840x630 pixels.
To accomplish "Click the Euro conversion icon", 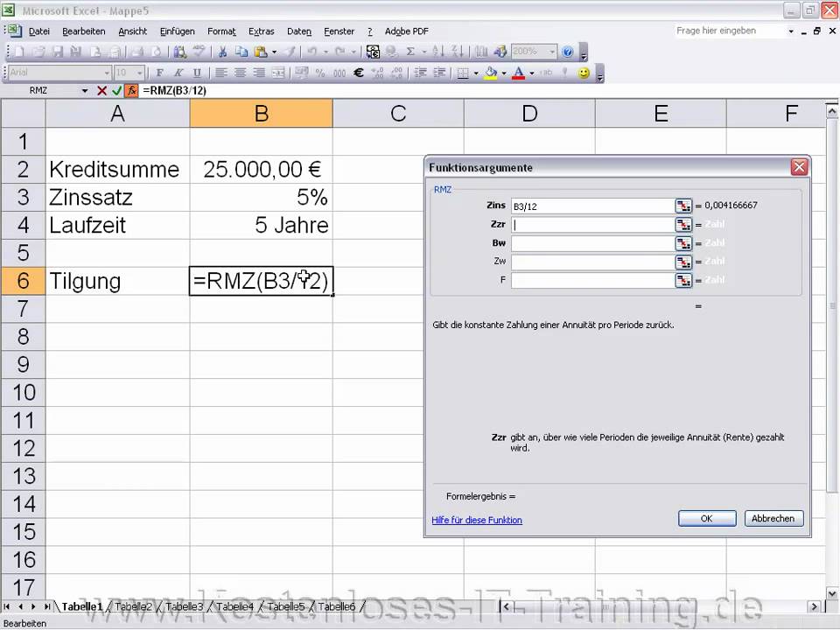I will 373,52.
